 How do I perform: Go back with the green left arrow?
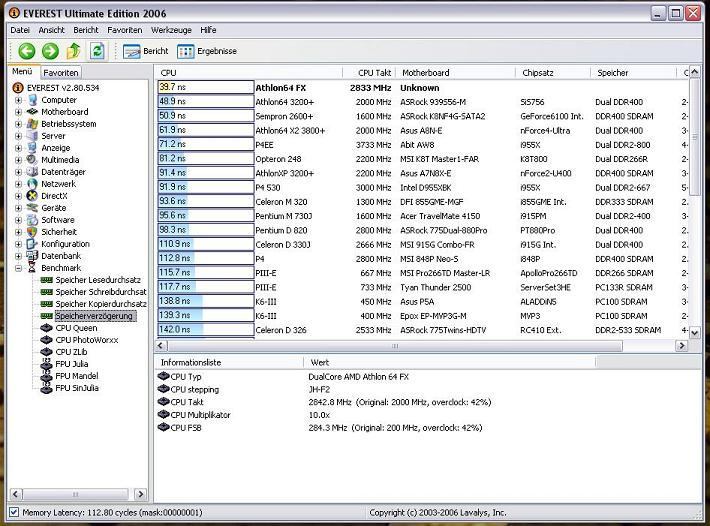(x=27, y=51)
